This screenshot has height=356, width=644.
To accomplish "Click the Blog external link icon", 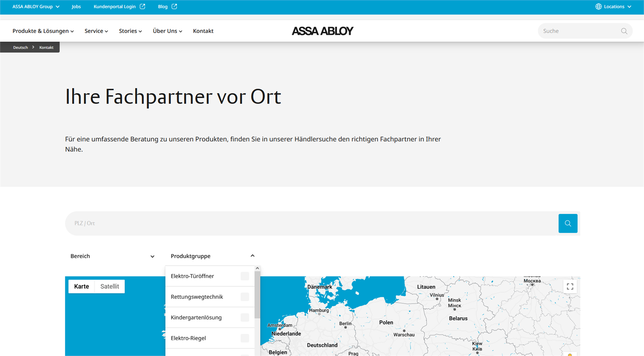I will coord(174,7).
